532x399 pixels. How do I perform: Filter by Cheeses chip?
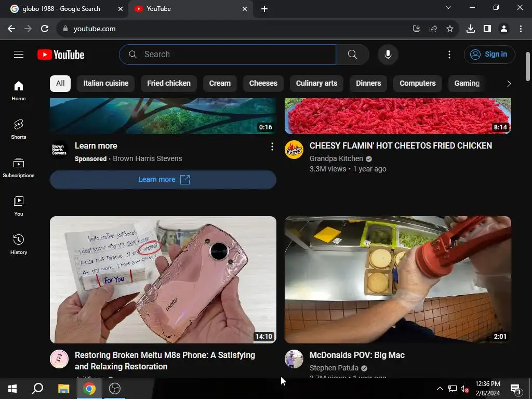tap(263, 84)
